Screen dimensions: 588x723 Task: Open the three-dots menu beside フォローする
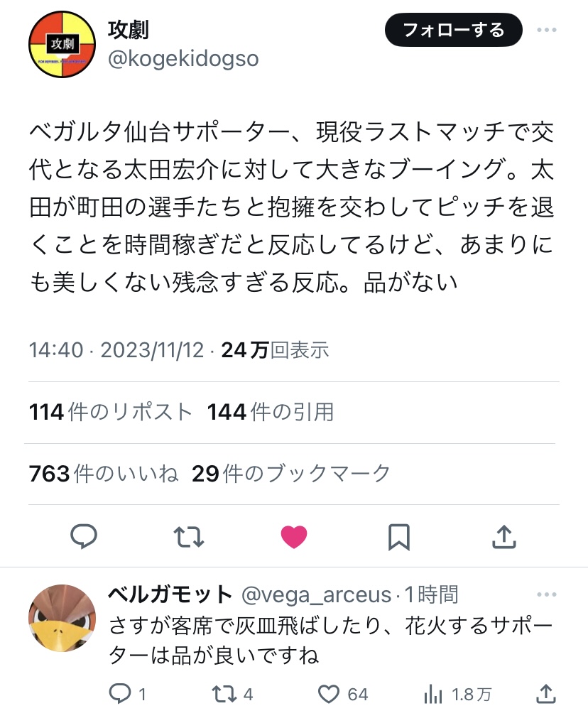coord(547,30)
